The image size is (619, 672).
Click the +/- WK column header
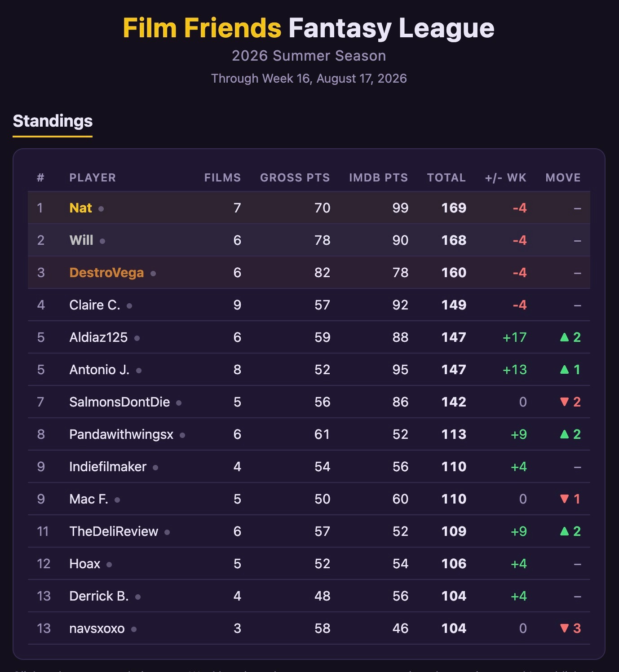[x=505, y=177]
